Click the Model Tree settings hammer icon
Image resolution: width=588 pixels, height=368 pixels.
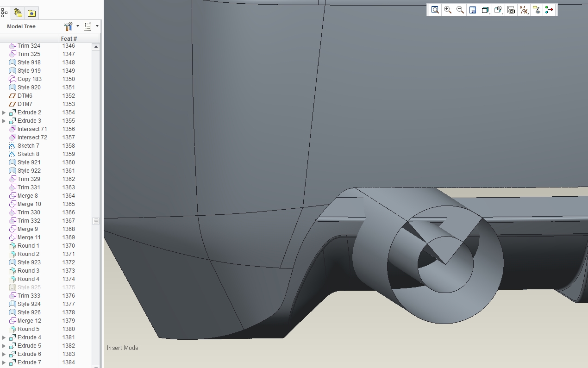point(69,26)
